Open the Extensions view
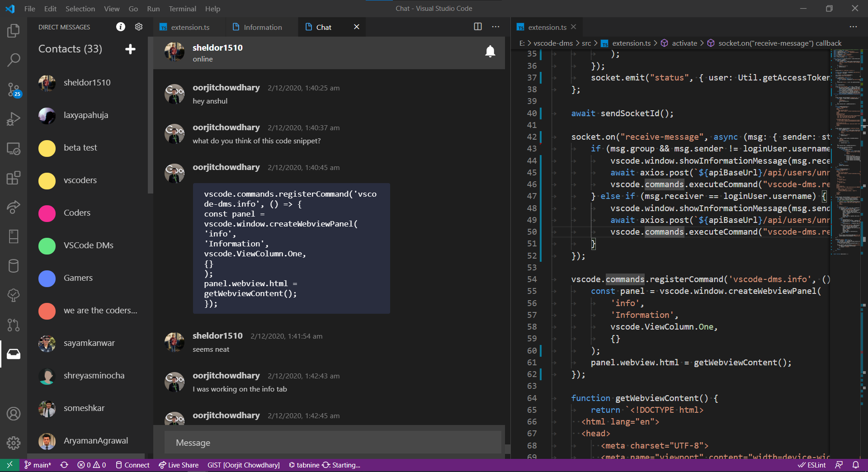Viewport: 868px width, 472px height. click(x=14, y=178)
